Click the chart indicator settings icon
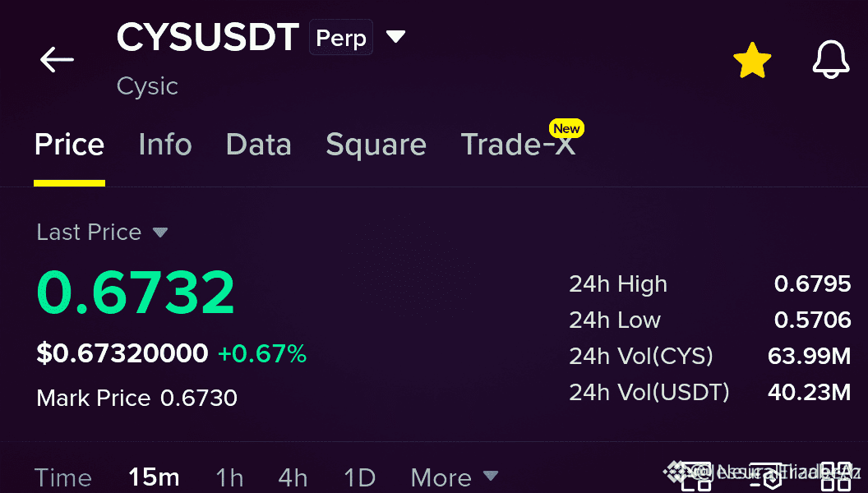Screen dimensions: 868x493 click(766, 477)
